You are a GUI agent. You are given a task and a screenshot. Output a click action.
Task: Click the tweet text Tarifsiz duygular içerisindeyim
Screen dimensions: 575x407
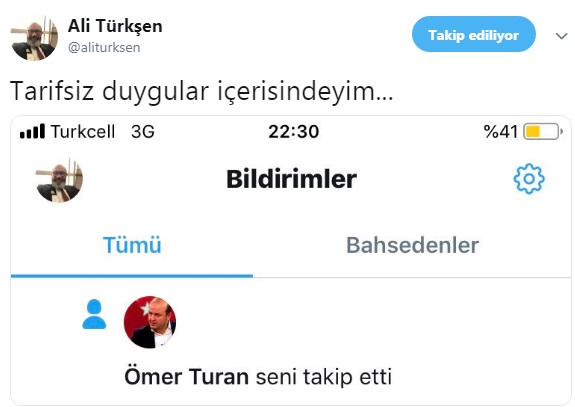click(x=201, y=91)
